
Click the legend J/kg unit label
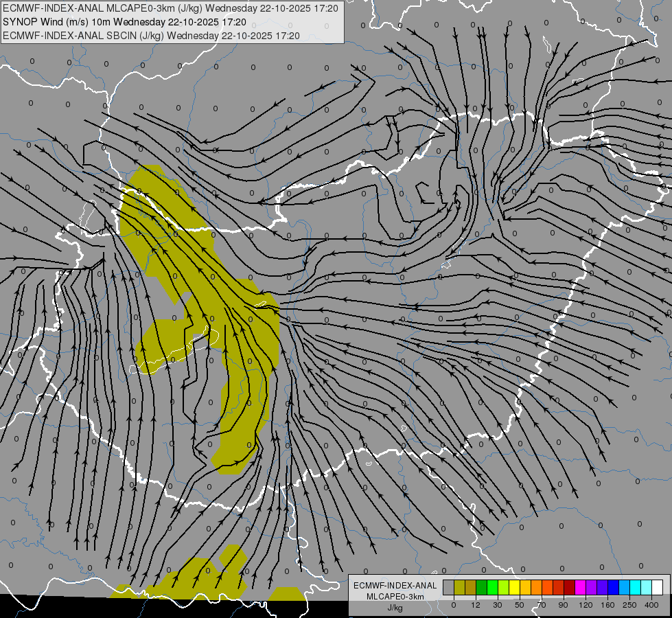[x=395, y=608]
